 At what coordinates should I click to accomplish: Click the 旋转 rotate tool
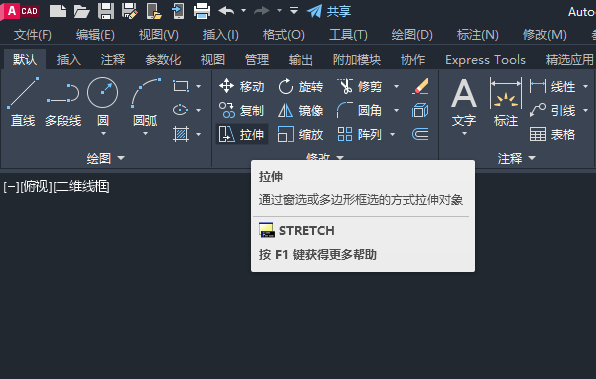pyautogui.click(x=300, y=87)
